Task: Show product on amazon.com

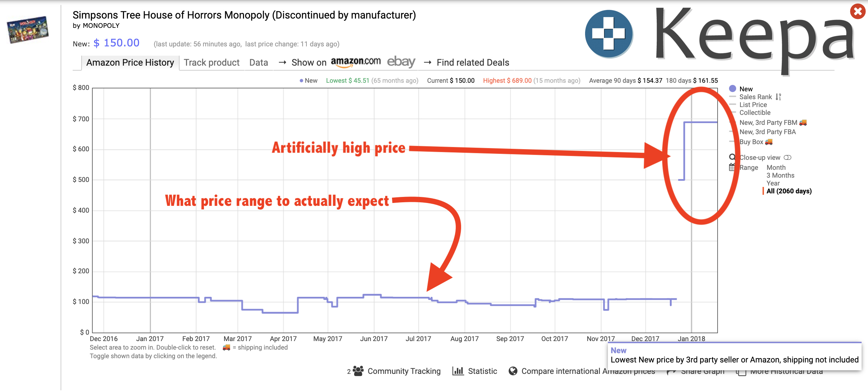Action: point(356,62)
